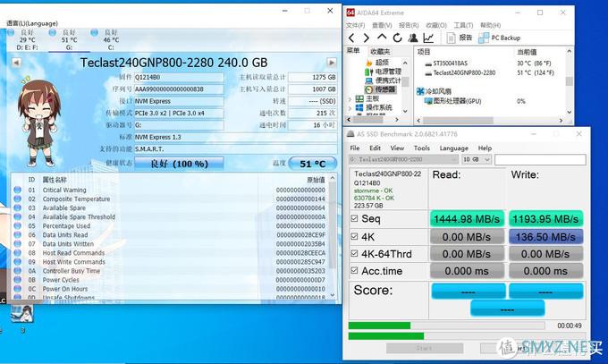Image resolution: width=608 pixels, height=364 pixels.
Task: Click the 4K write result 136.50 MB/s
Action: [545, 237]
